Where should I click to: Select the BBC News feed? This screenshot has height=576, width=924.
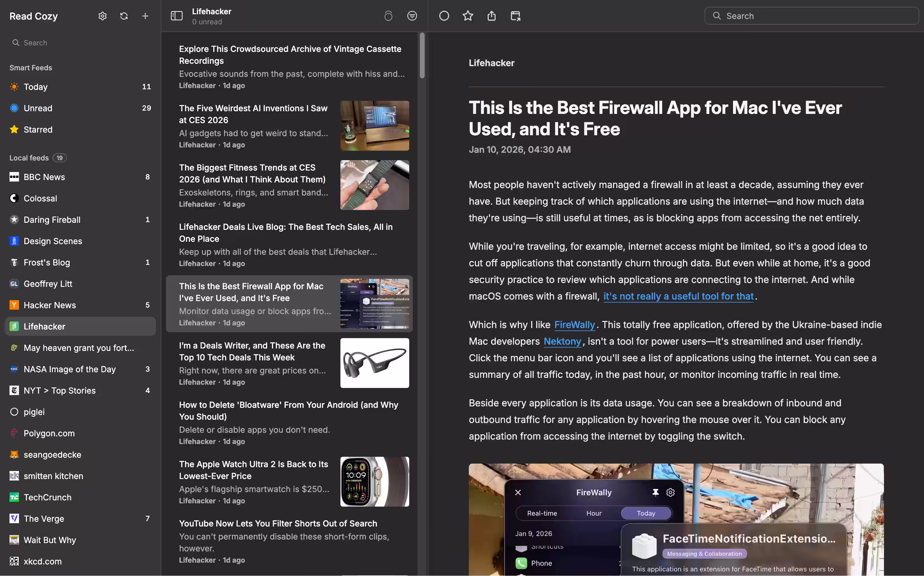pos(80,177)
